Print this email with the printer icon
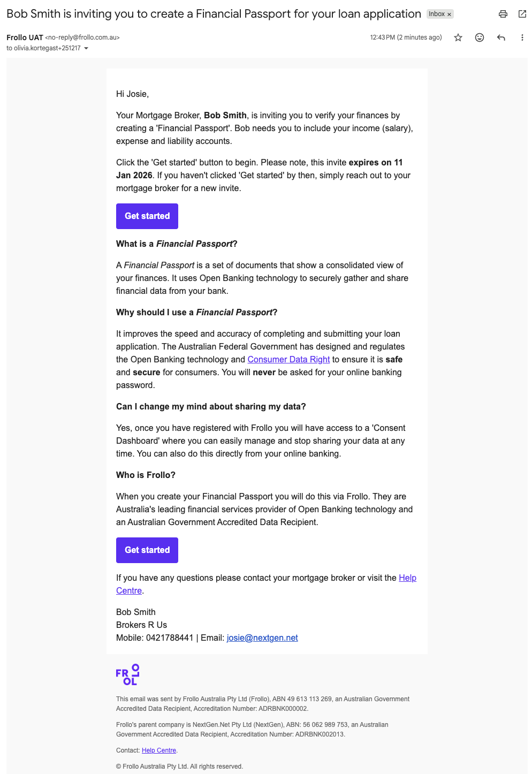532x774 pixels. click(x=503, y=14)
